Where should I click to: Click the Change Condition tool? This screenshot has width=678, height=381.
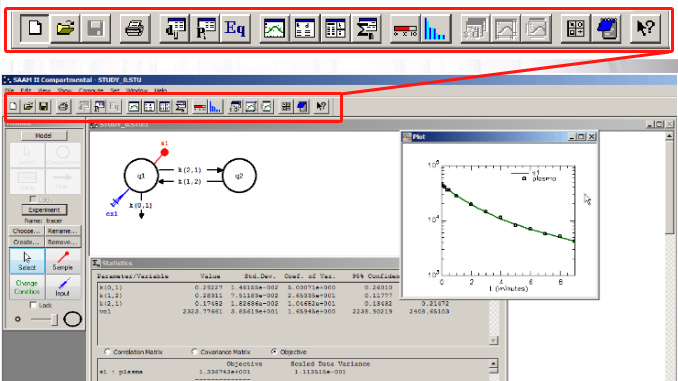click(27, 287)
